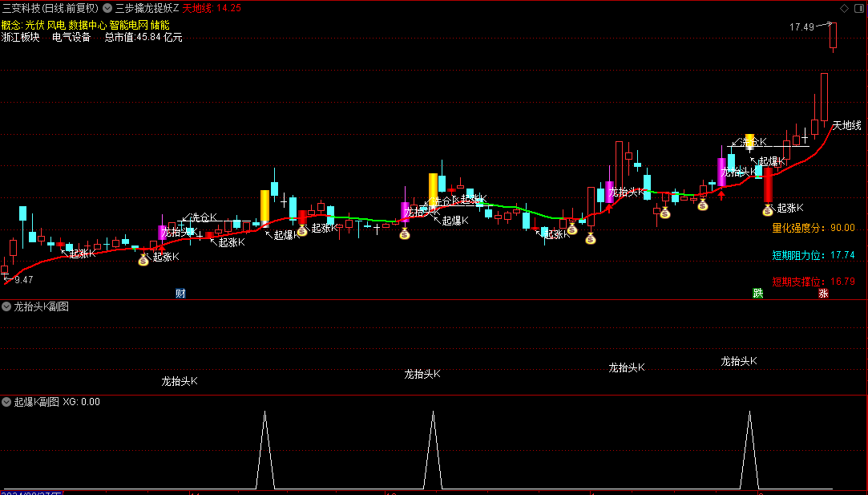Screen dimensions: 868x495
Task: Expand the 龙抬头K副图 indicator dropdown
Action: [x=6, y=306]
